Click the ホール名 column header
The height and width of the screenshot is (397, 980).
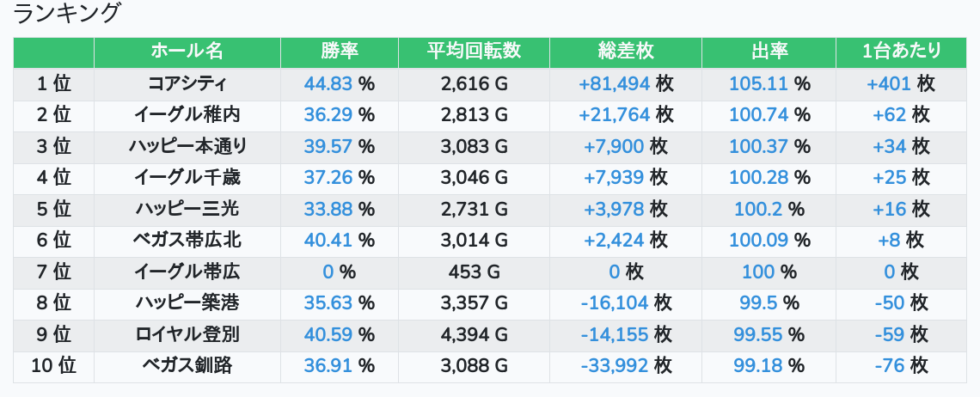(187, 52)
